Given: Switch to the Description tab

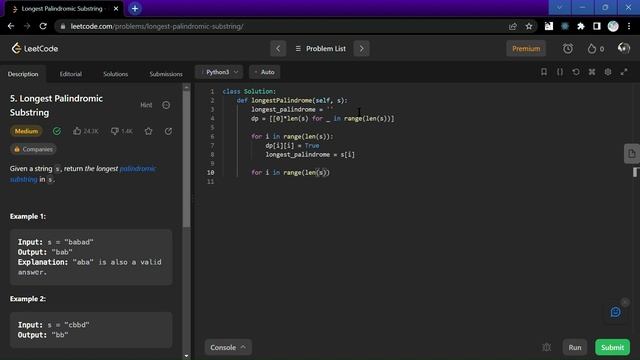Looking at the screenshot, I should (x=23, y=74).
